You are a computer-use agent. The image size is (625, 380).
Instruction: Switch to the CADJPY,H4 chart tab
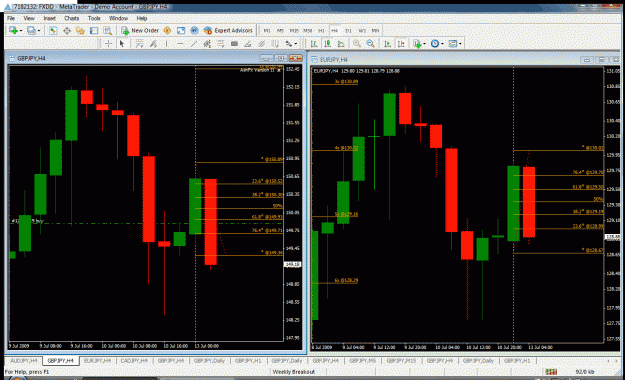(x=134, y=361)
